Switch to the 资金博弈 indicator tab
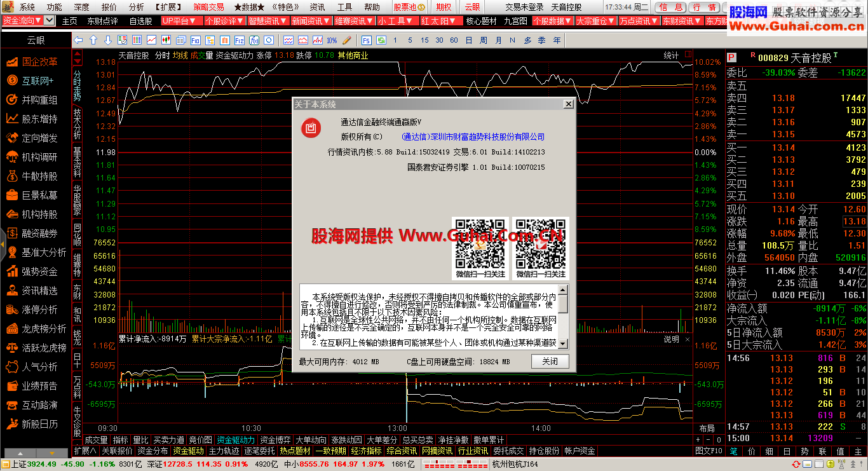 tap(276, 440)
